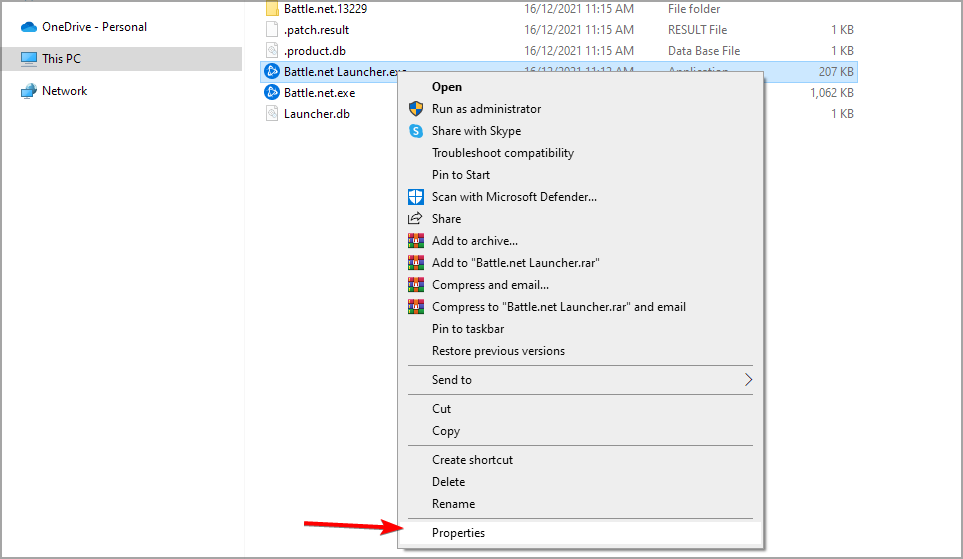Click WinRAR icon beside Compress and email
963x559 pixels.
(x=416, y=285)
